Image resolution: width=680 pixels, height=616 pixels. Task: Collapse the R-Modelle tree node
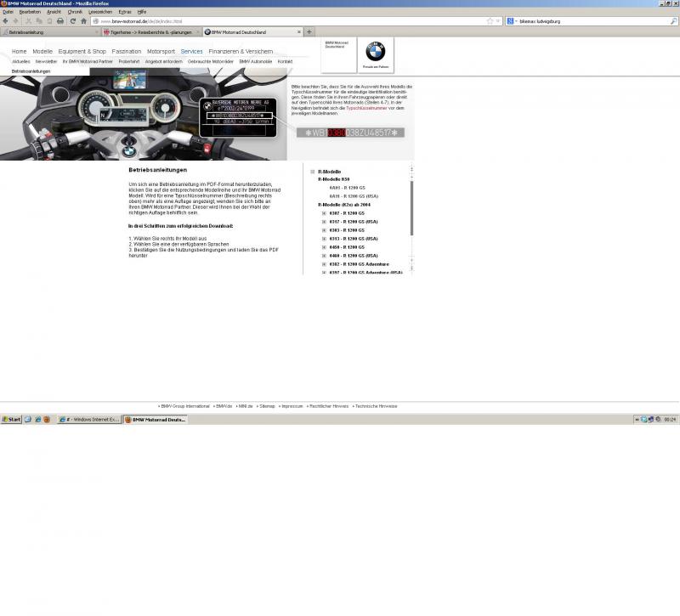pyautogui.click(x=312, y=172)
